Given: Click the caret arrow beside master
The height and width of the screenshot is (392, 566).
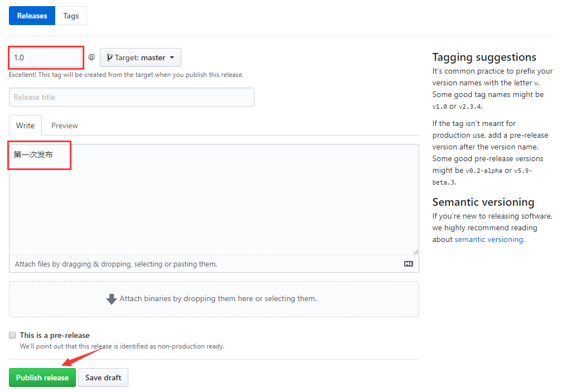Looking at the screenshot, I should (x=172, y=57).
